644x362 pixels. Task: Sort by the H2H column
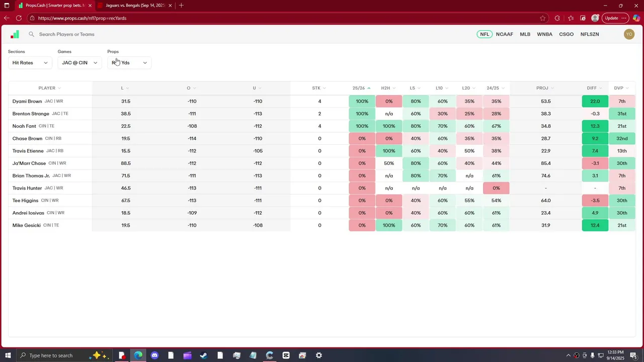click(x=388, y=88)
